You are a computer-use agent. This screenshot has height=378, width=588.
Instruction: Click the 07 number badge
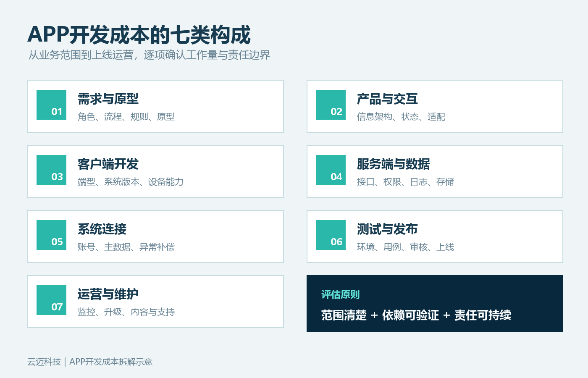(51, 300)
